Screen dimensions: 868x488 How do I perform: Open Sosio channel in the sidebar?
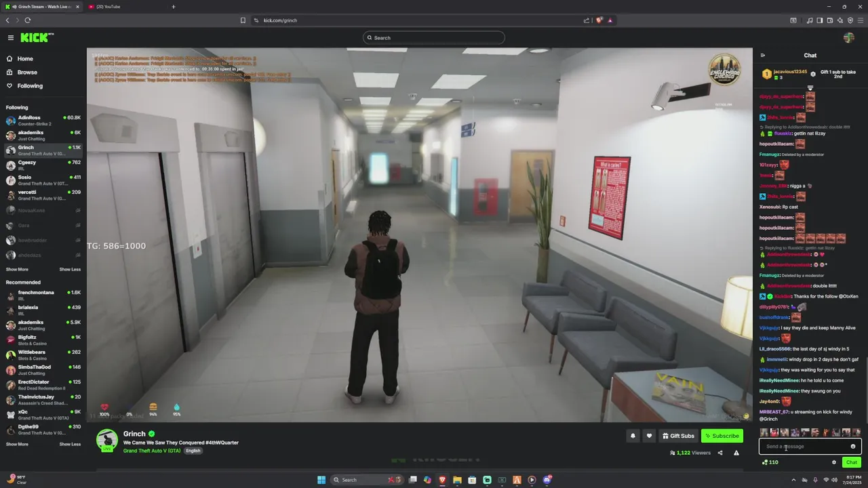pos(43,180)
